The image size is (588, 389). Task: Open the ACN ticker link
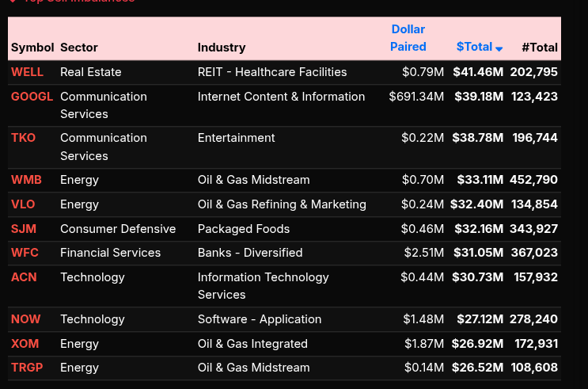[24, 277]
